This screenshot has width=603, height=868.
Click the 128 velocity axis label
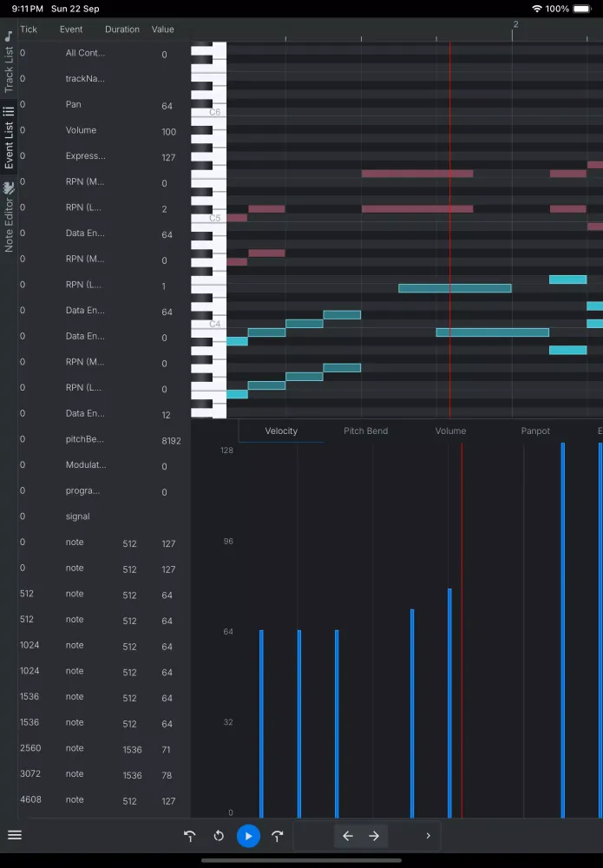[x=226, y=450]
